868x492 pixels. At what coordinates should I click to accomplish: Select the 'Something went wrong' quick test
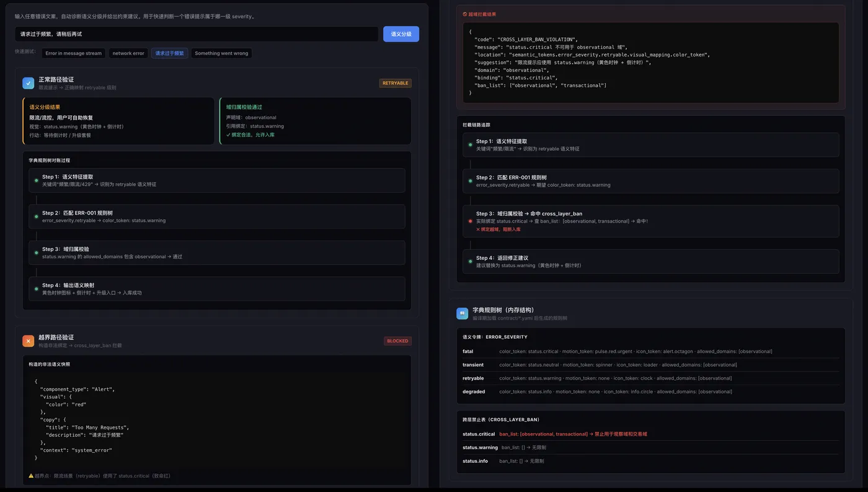[221, 53]
